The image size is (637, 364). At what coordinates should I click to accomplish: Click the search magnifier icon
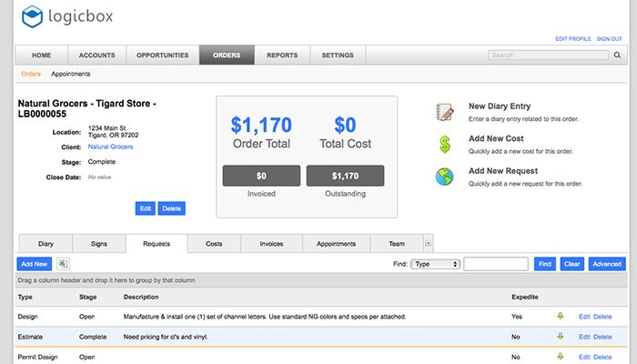point(616,56)
